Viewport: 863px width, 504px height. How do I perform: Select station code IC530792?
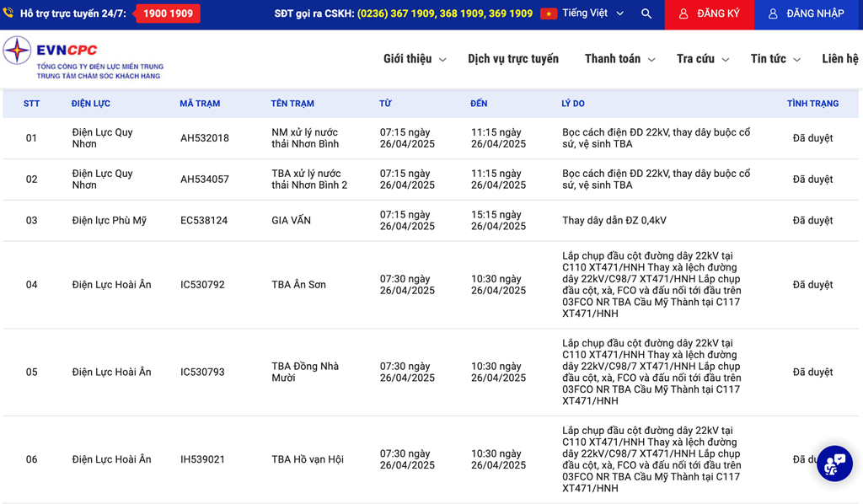click(202, 285)
